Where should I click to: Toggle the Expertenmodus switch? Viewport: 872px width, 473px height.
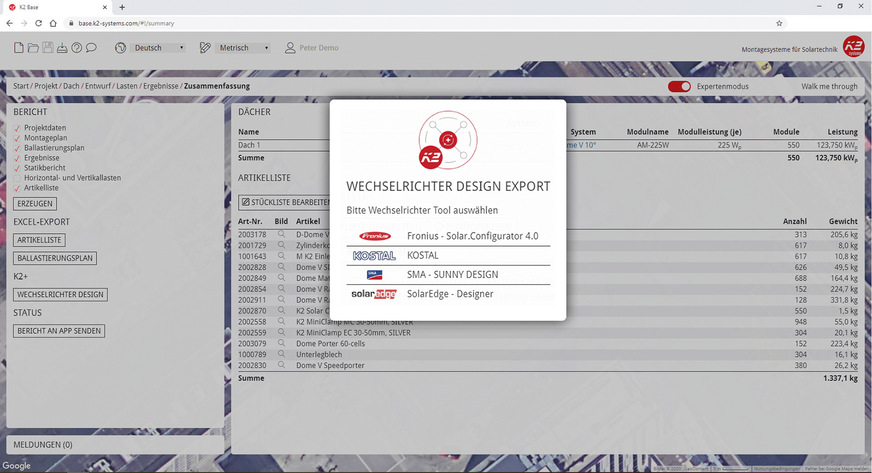pos(679,87)
